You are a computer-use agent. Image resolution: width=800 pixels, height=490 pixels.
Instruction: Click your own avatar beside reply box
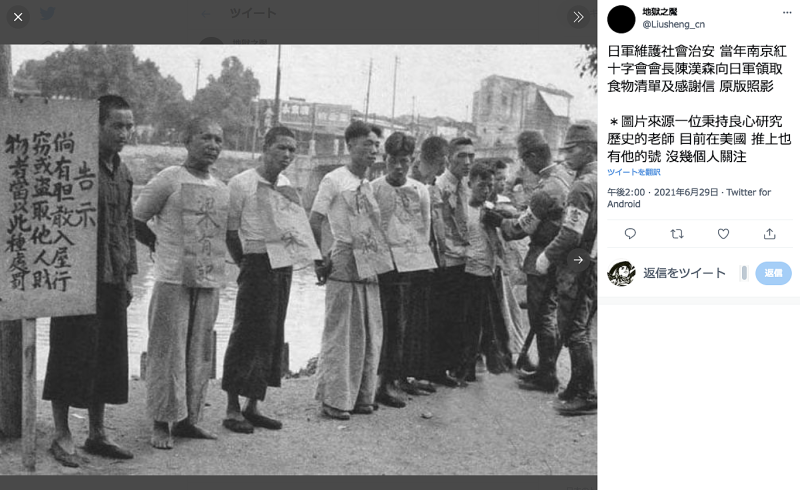tap(621, 273)
